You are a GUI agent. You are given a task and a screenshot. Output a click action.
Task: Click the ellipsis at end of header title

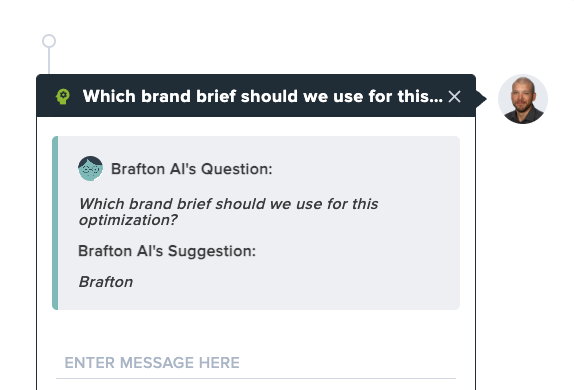click(x=436, y=101)
